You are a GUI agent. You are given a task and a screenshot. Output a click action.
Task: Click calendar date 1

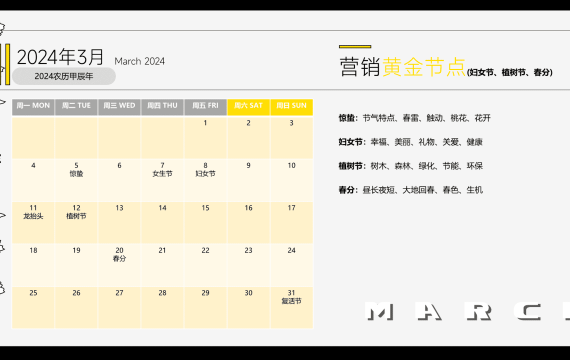click(x=205, y=123)
